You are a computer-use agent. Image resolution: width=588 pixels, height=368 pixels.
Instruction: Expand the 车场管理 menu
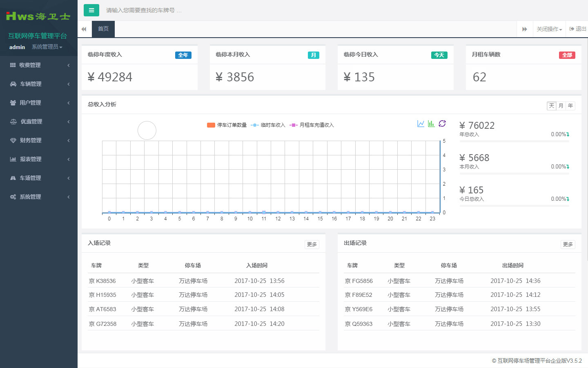coord(39,178)
